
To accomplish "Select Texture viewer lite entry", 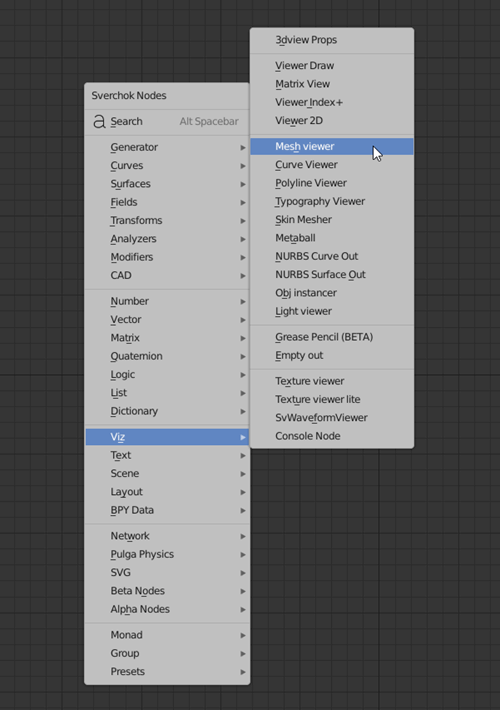I will coord(332,399).
